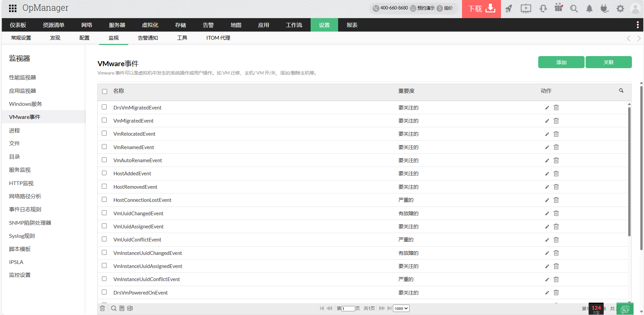644x315 pixels.
Task: Delete the DrsVmMigratedEvent entry
Action: click(556, 107)
